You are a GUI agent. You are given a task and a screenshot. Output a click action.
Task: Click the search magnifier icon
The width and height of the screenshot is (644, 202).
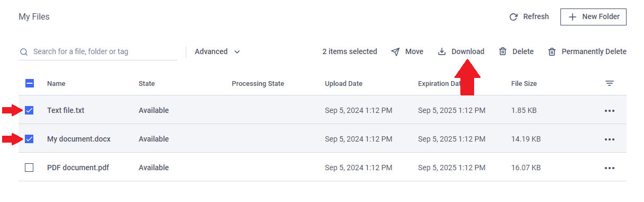[x=24, y=52]
